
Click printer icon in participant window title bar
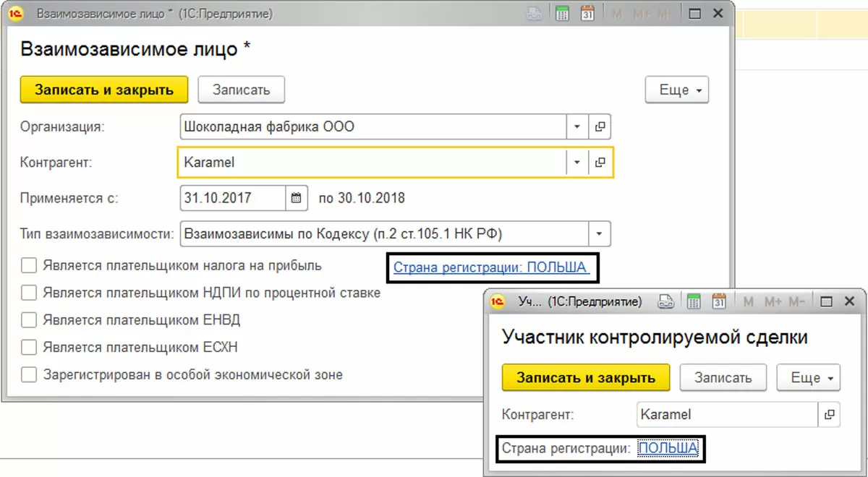tap(667, 301)
